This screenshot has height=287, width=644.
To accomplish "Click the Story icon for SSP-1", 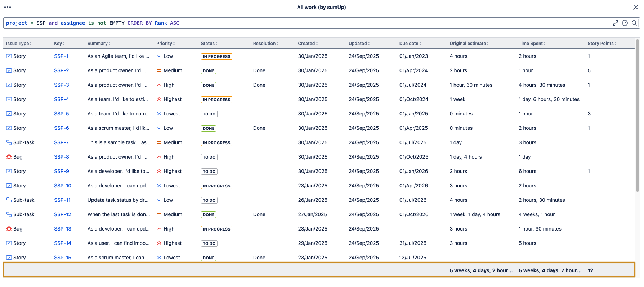I will pos(9,56).
